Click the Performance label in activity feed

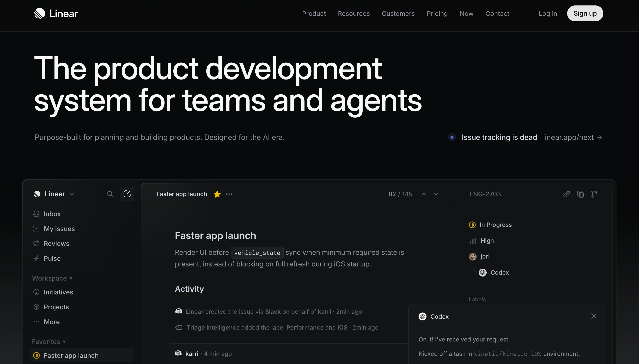click(305, 328)
